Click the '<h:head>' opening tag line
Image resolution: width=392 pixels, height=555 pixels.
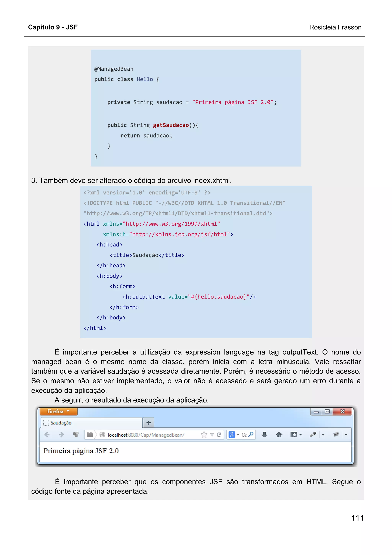109,245
